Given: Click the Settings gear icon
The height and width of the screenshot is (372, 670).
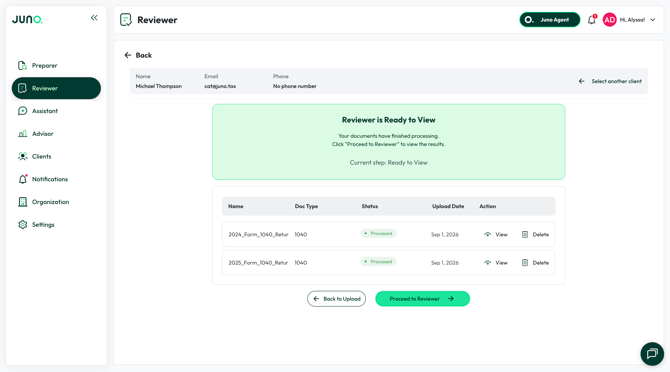Looking at the screenshot, I should (22, 224).
